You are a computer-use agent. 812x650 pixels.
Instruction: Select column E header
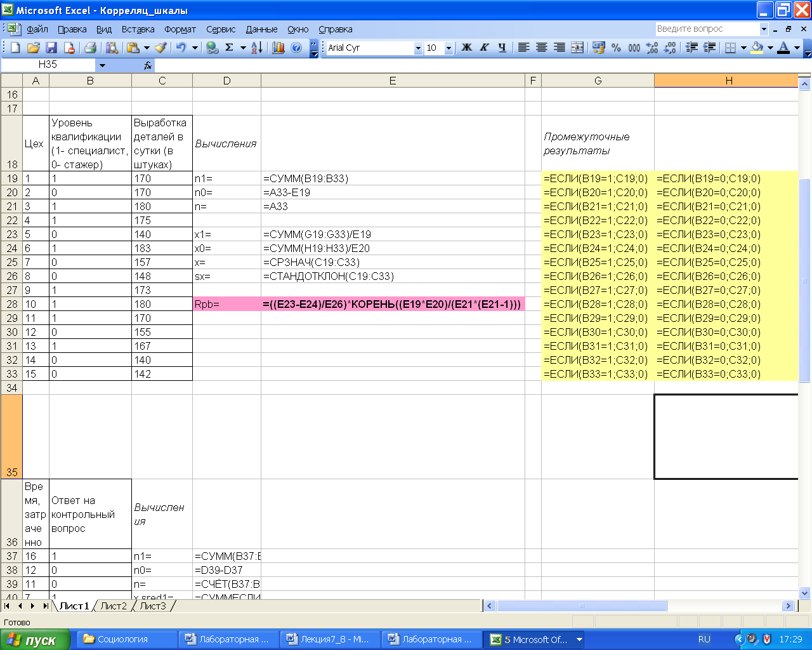393,81
